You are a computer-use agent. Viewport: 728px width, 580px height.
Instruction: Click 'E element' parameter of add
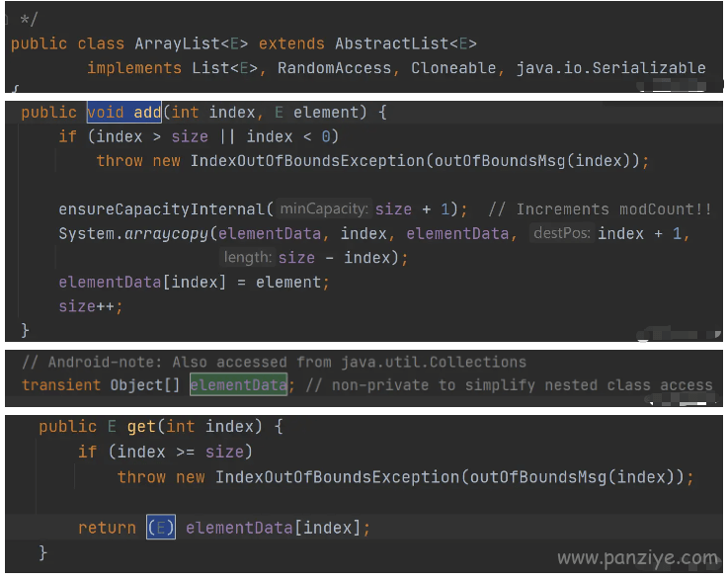[317, 112]
